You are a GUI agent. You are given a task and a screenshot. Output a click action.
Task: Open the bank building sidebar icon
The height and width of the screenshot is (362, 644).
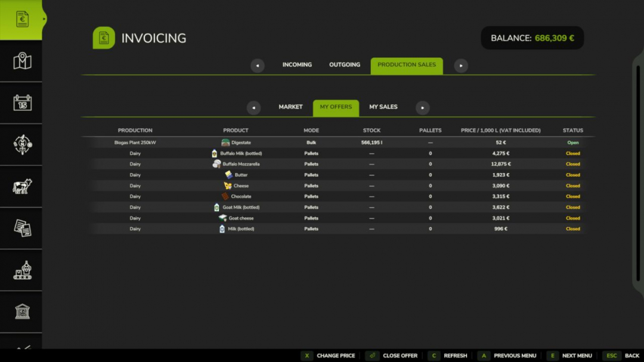click(22, 312)
